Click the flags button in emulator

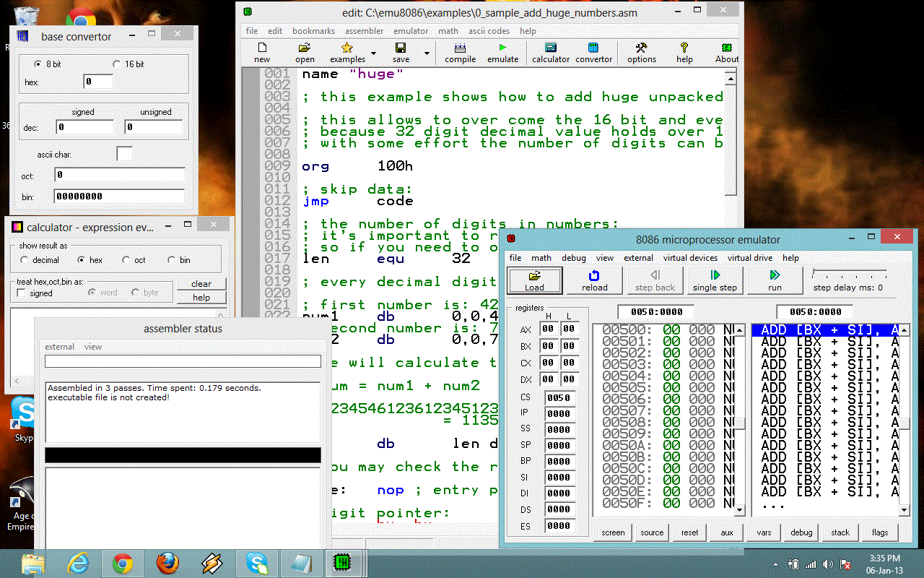click(879, 532)
